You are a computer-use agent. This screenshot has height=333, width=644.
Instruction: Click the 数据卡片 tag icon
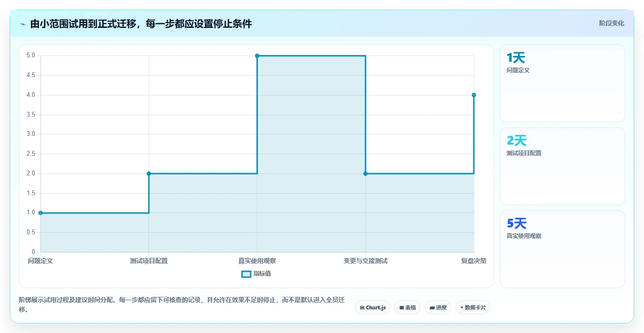[462, 307]
